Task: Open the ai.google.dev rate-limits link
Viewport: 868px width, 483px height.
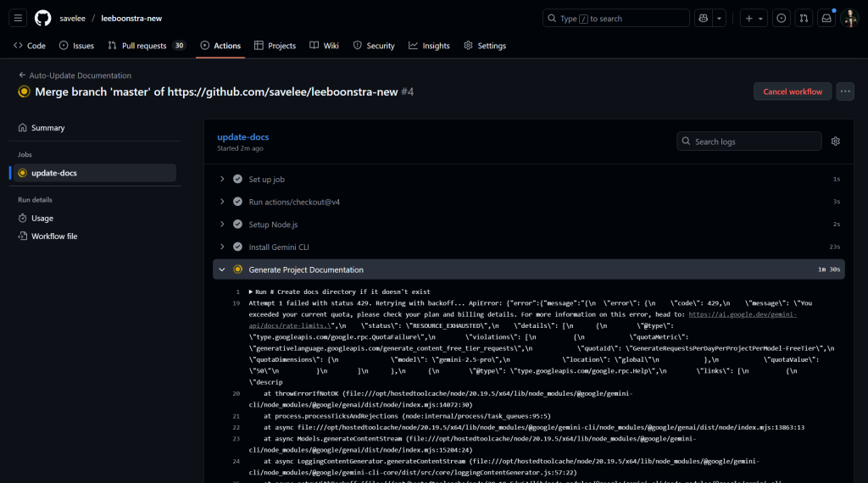Action: click(743, 314)
